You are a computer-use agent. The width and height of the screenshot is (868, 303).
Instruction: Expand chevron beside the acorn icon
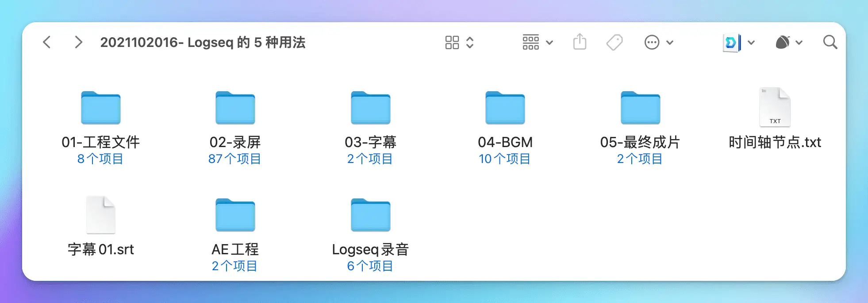coord(799,43)
